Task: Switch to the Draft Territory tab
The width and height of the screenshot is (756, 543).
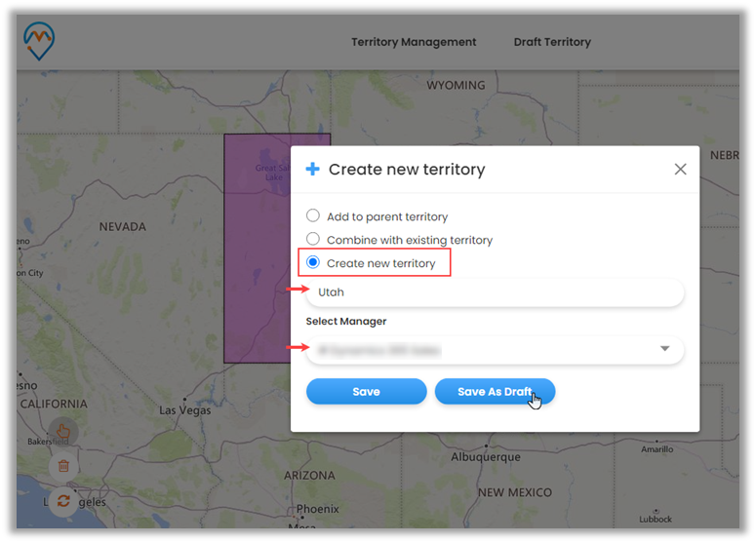Action: tap(552, 42)
